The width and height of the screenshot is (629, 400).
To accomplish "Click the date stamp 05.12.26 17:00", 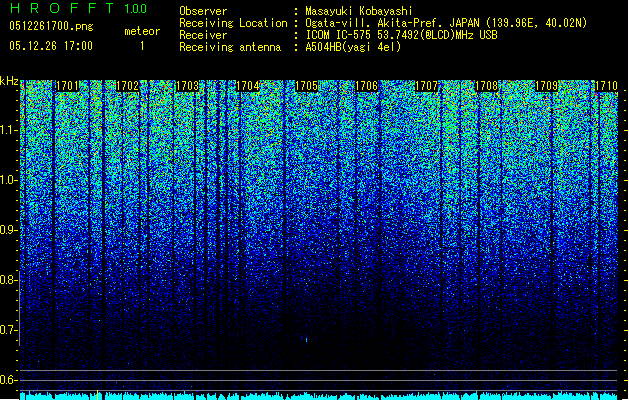I will [x=51, y=46].
